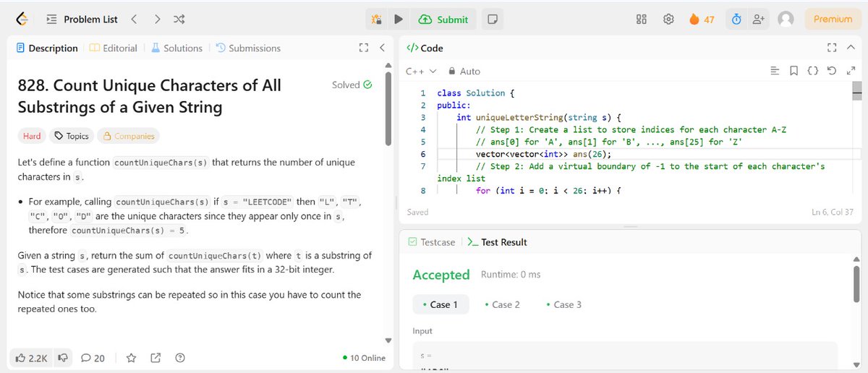The image size is (868, 373).
Task: Star the problem as favorite
Action: tap(131, 358)
